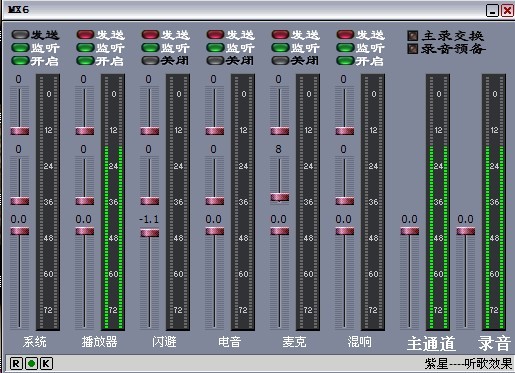The image size is (515, 373).
Task: Toggle 监听 on the 混响 channel
Action: [345, 47]
